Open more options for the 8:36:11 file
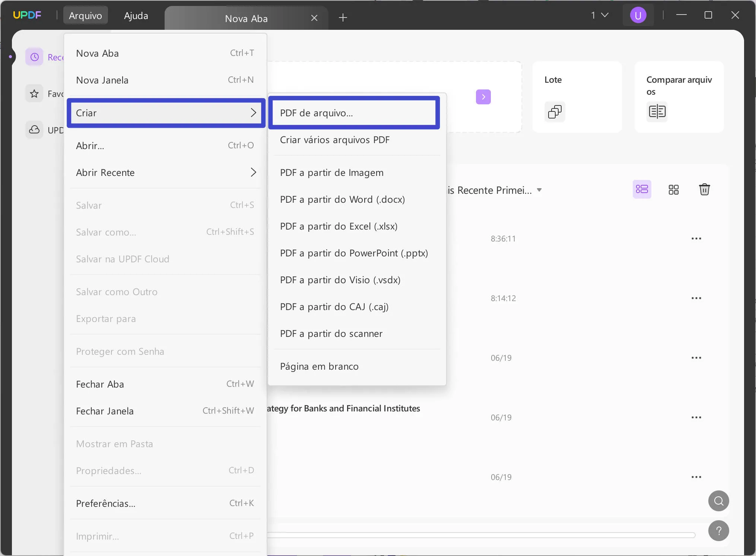 696,238
